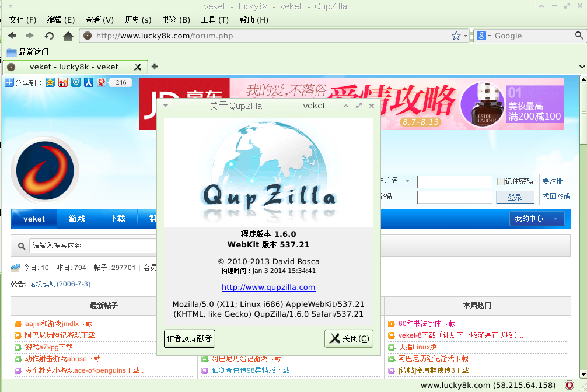This screenshot has width=587, height=392.
Task: Open the window menu arrow in title bar
Action: [11, 6]
